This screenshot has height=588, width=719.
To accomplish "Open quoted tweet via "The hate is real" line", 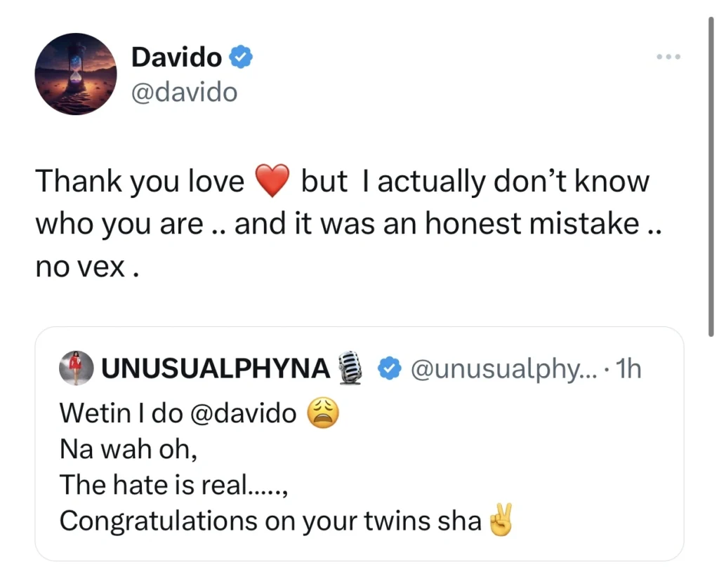I will click(x=173, y=486).
